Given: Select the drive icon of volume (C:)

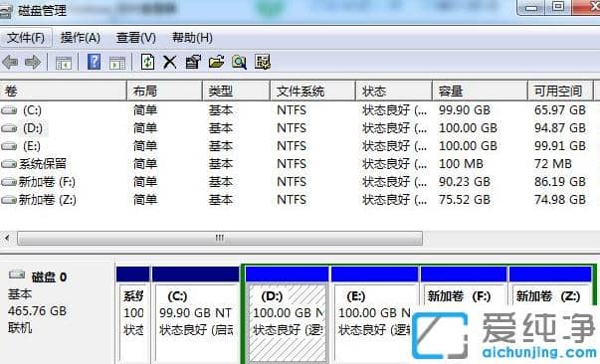Looking at the screenshot, I should tap(9, 110).
